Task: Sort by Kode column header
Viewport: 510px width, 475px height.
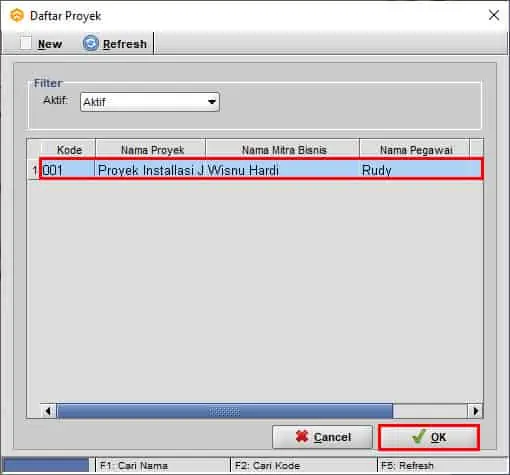Action: [x=69, y=150]
